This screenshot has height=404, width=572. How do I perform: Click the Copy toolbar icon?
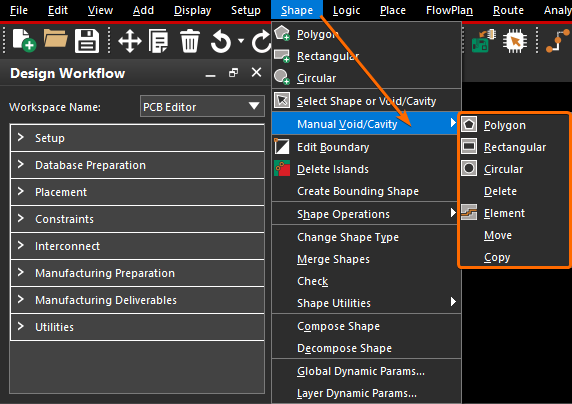pos(158,41)
